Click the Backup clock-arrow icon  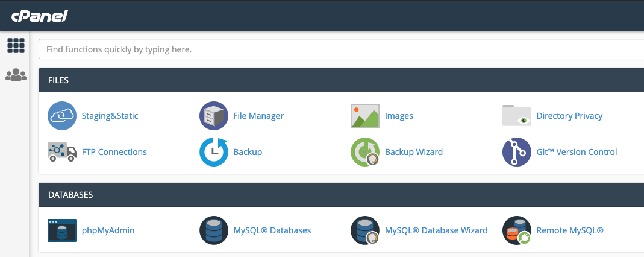[214, 152]
